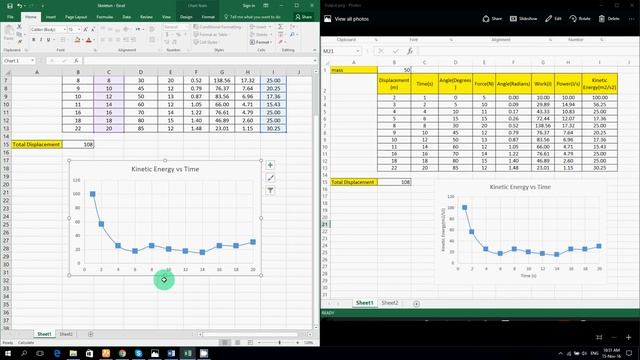Toggle Underline formatting
This screenshot has width=640, height=360.
[x=48, y=40]
